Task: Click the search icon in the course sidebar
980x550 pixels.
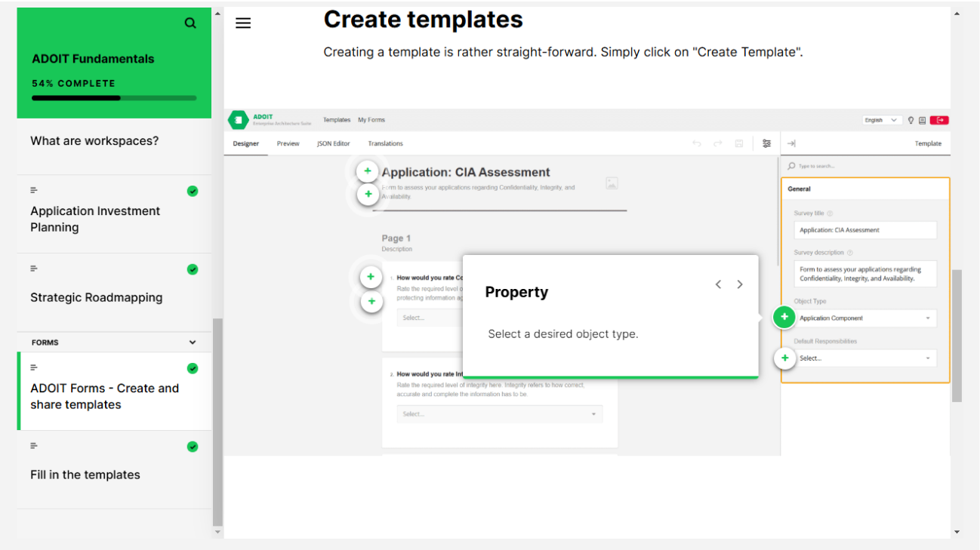Action: [190, 23]
